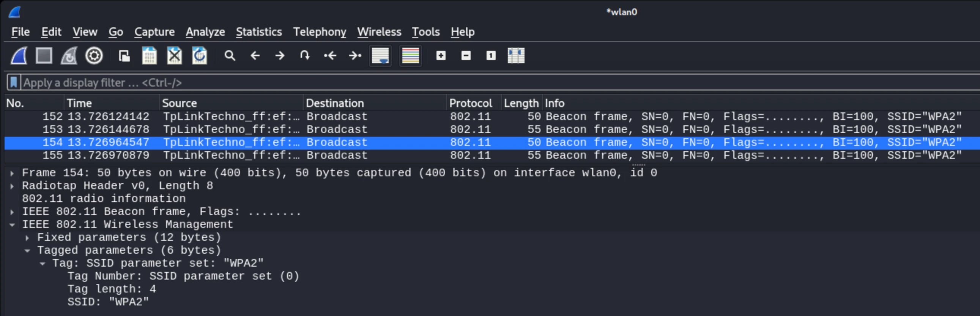Screen dimensions: 980x316
Task: Restart the current capture
Action: pos(69,56)
